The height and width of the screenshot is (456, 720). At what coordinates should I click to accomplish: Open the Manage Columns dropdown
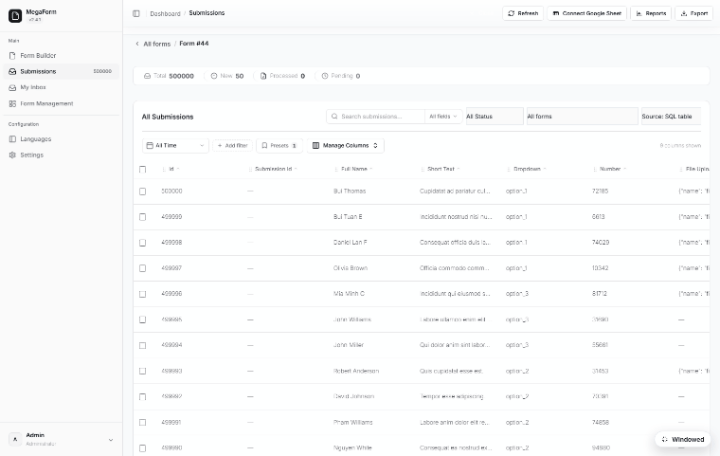pos(345,146)
